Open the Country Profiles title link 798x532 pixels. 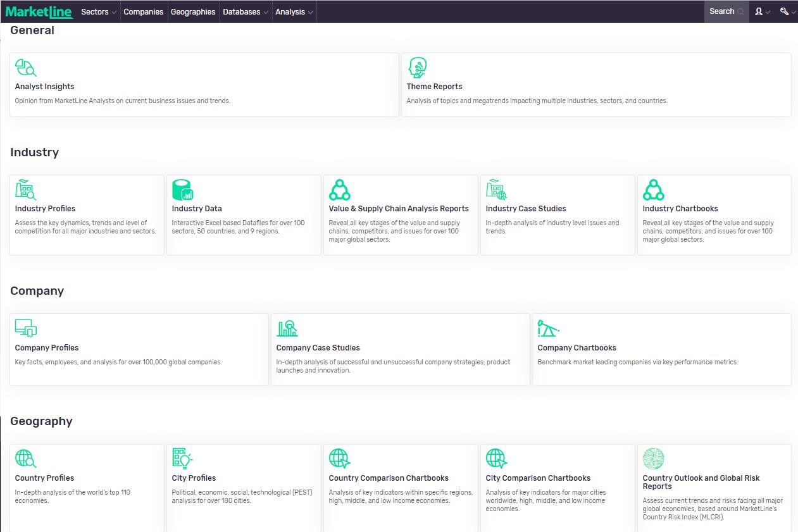point(45,478)
